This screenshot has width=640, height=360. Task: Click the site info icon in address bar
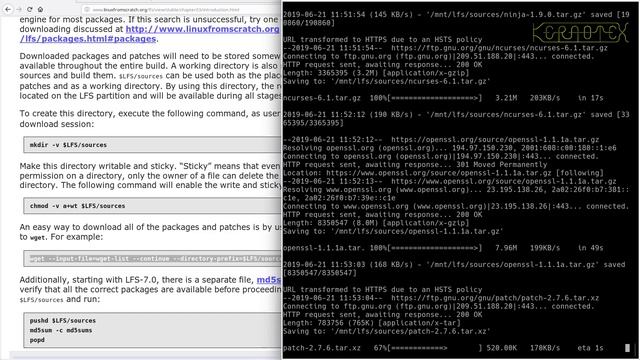click(86, 9)
